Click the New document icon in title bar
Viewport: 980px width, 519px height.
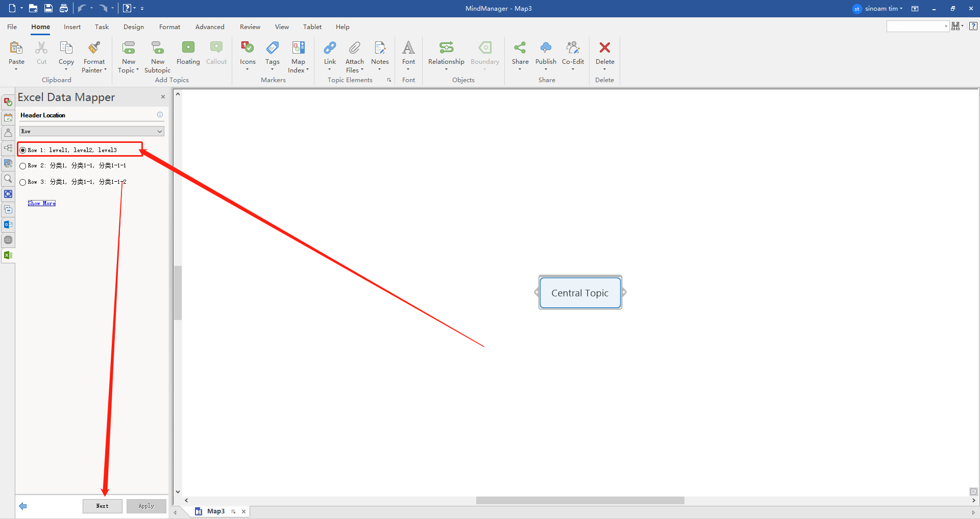coord(12,8)
